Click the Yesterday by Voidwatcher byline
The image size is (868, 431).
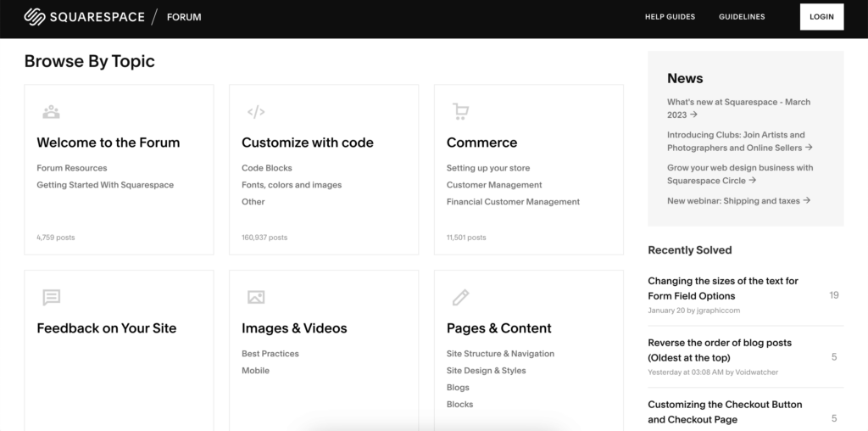point(712,372)
